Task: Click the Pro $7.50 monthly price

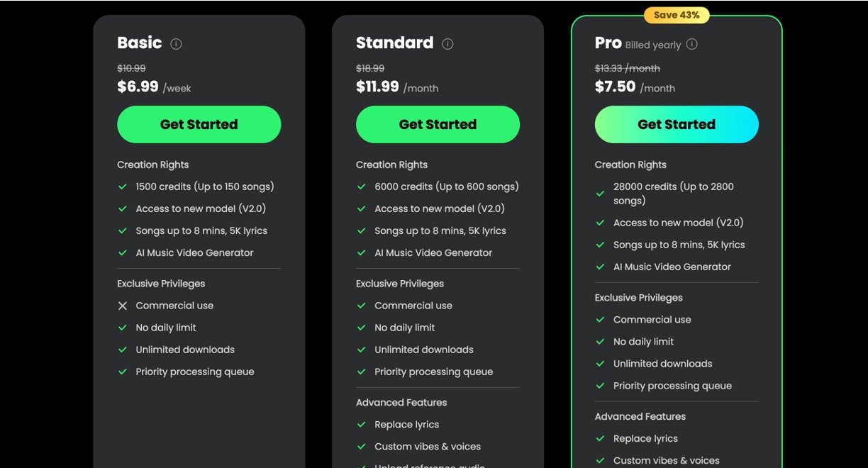Action: click(615, 87)
